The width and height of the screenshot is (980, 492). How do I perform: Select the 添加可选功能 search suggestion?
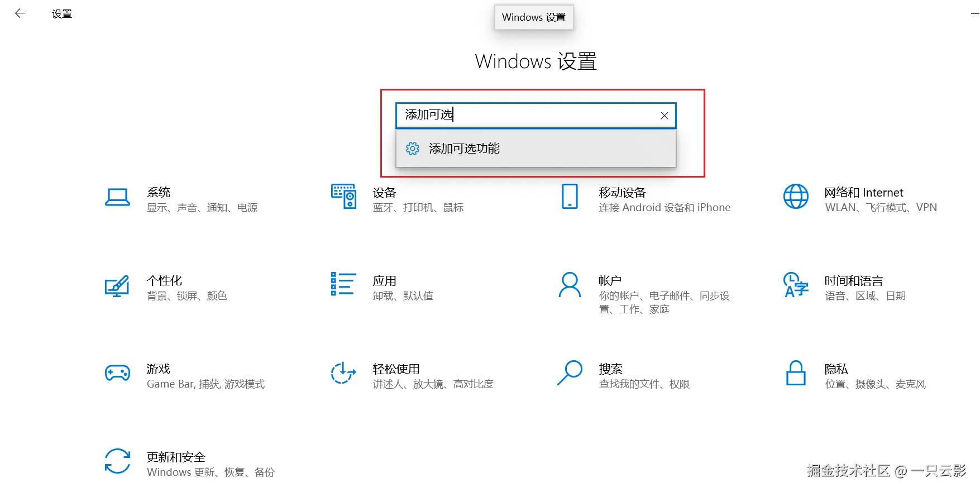tap(536, 149)
